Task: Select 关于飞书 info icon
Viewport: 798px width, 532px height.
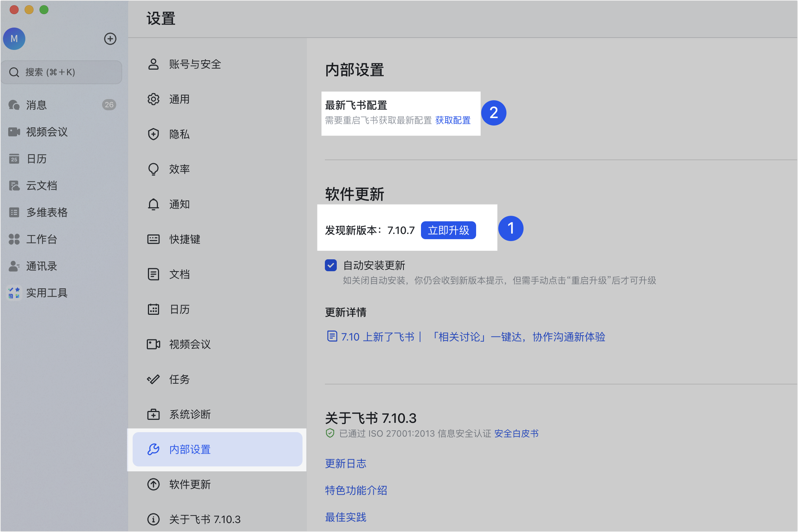Action: (153, 519)
